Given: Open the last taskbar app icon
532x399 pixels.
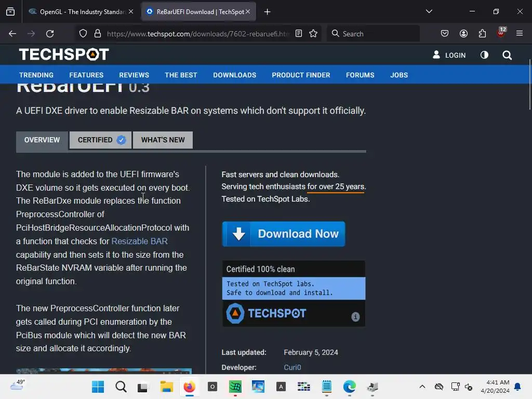Looking at the screenshot, I should tap(373, 387).
